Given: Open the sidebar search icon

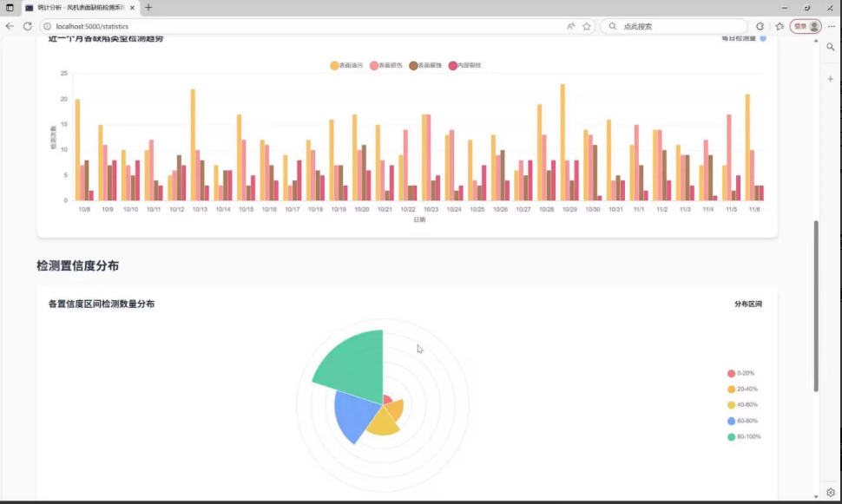Looking at the screenshot, I should click(830, 47).
